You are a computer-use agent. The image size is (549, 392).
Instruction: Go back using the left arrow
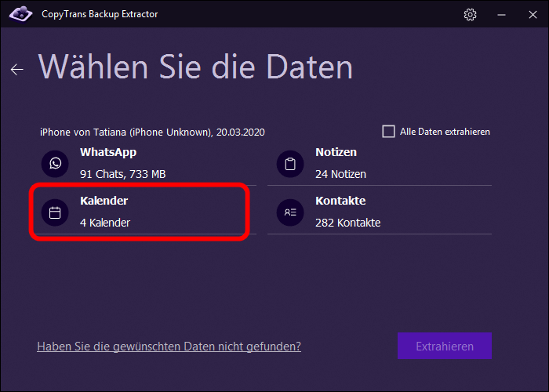pos(16,69)
